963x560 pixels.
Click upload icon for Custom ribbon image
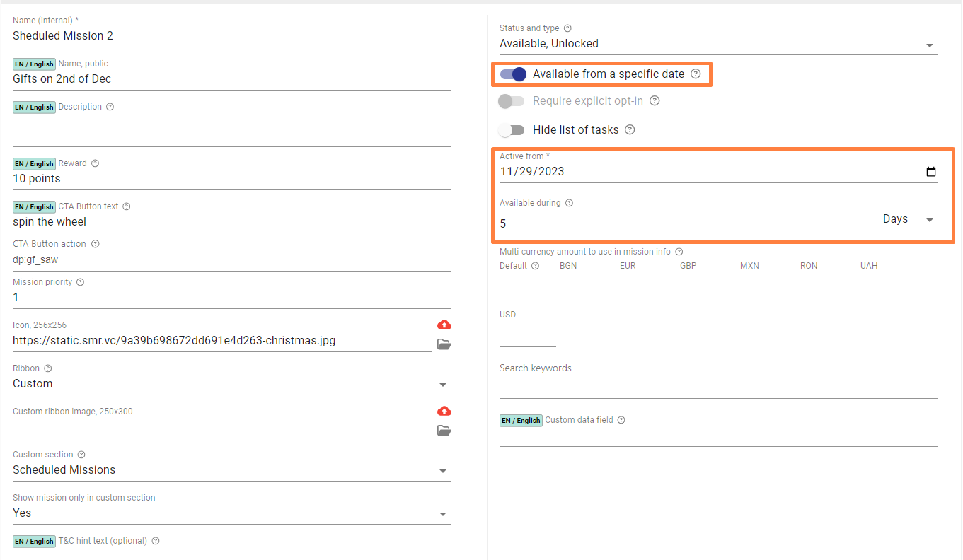tap(444, 411)
